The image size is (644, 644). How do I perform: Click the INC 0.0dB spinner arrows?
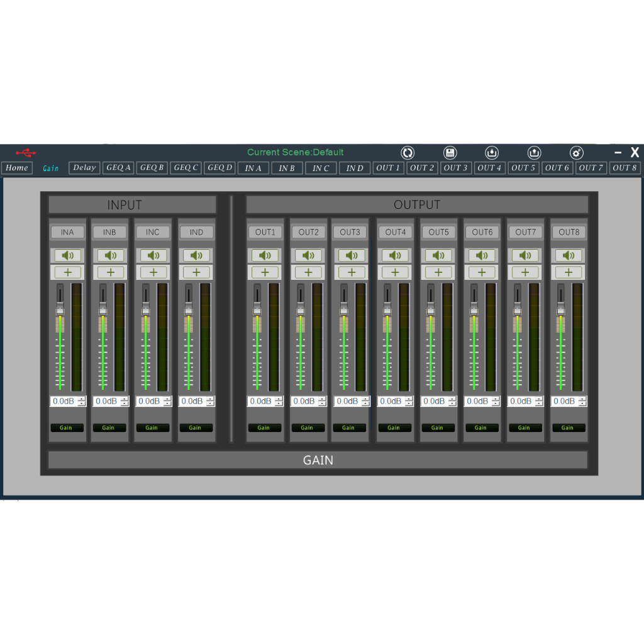(x=167, y=401)
